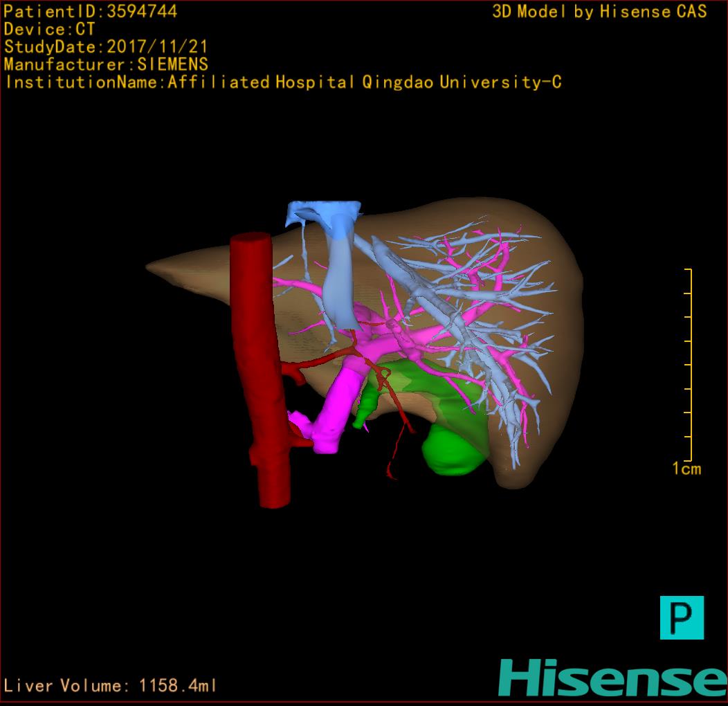Click the StudyDate:2017/11/21 text
The width and height of the screenshot is (728, 706).
click(106, 46)
